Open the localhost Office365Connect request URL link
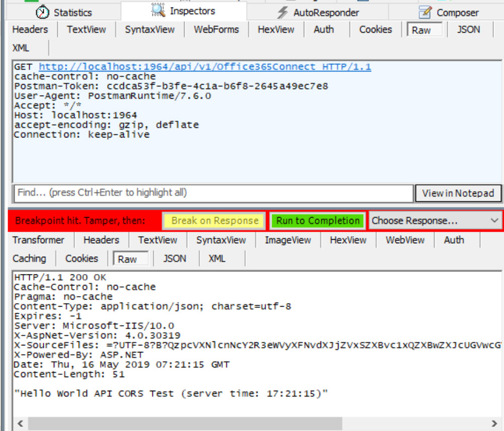The height and width of the screenshot is (431, 504). [205, 67]
